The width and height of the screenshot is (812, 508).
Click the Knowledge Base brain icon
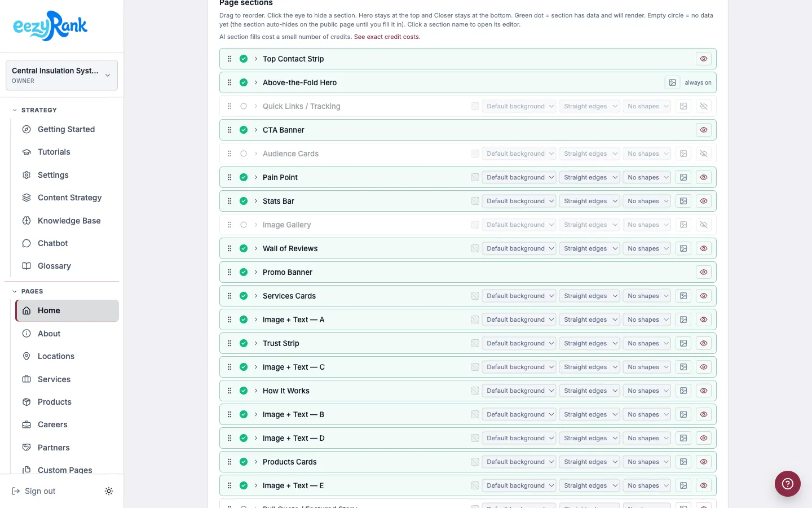tap(27, 221)
